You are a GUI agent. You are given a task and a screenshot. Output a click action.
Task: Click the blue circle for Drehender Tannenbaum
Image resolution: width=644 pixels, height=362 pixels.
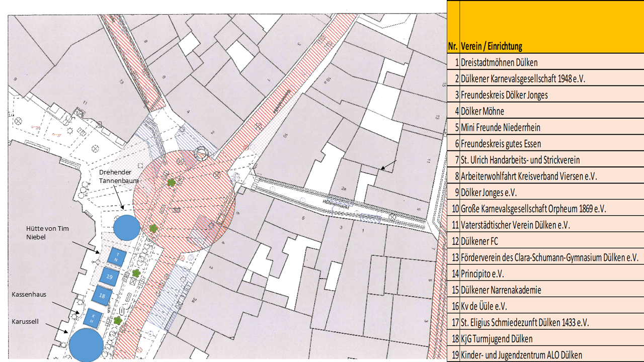coord(126,227)
